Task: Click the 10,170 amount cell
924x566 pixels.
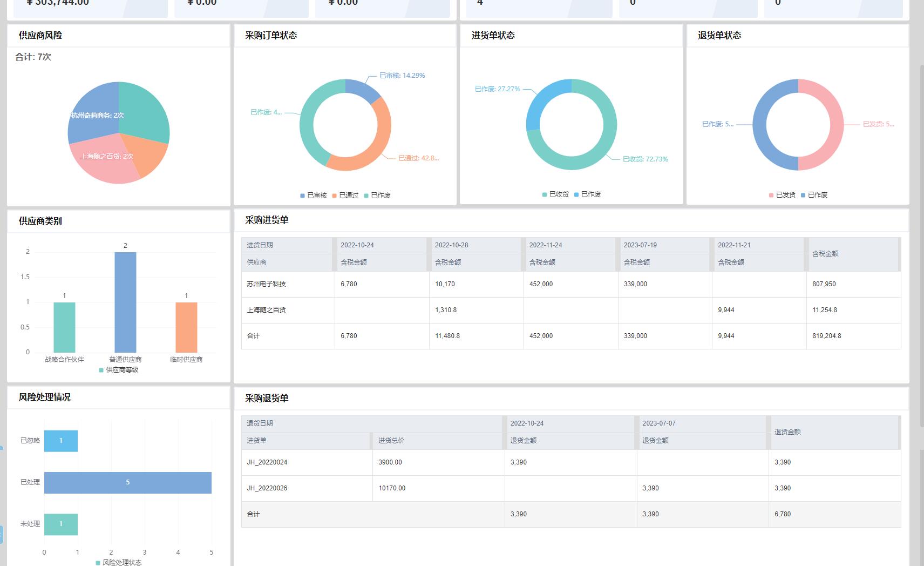Action: tap(477, 284)
